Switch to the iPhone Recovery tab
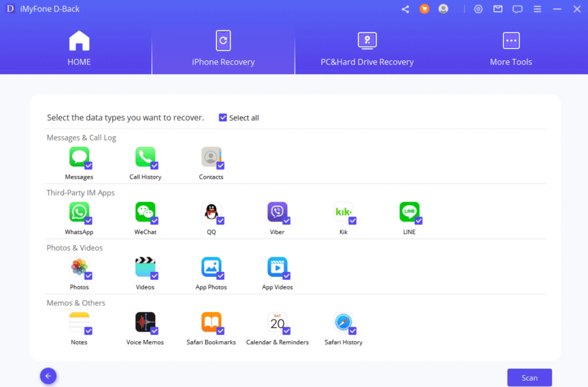The image size is (588, 387). click(223, 48)
